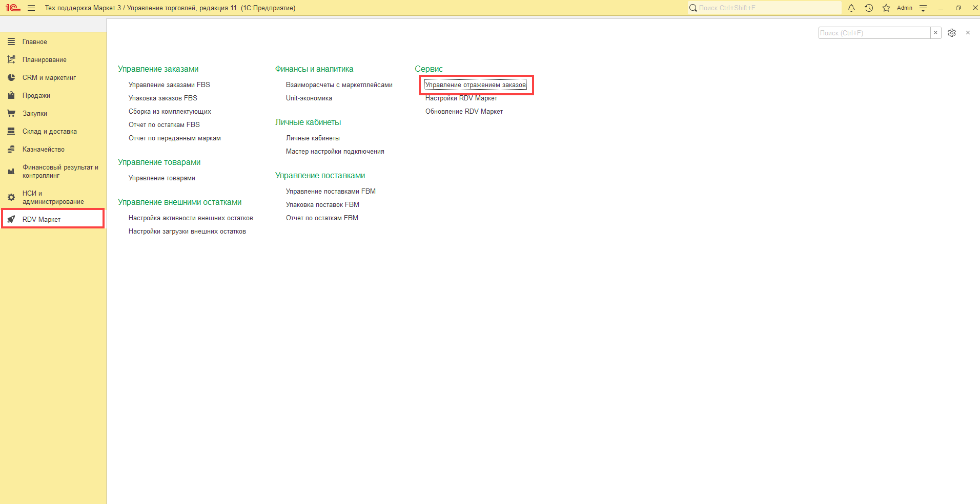This screenshot has width=980, height=504.
Task: Open the Главное section
Action: 53,42
